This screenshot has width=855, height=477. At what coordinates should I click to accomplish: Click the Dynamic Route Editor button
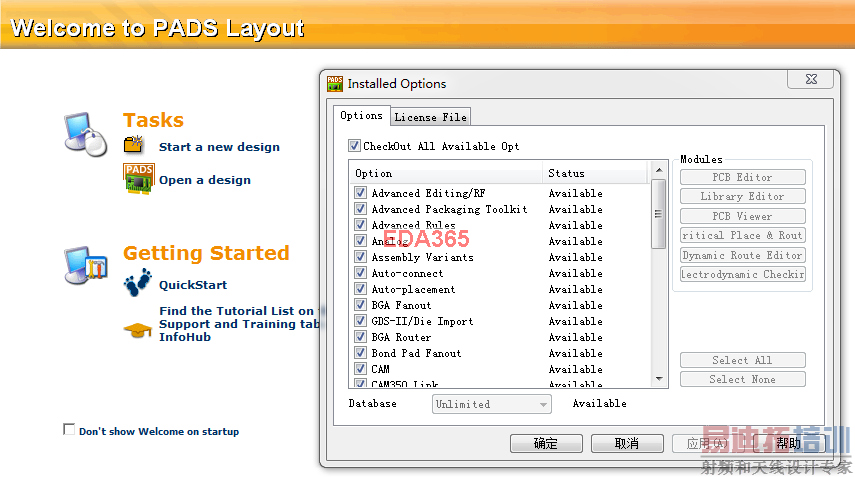(743, 255)
